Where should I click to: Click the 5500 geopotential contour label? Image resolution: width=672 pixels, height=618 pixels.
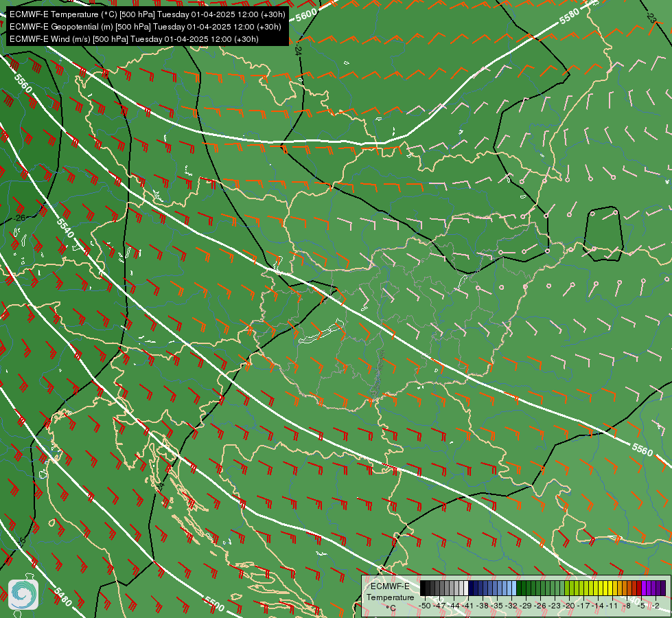pyautogui.click(x=214, y=604)
